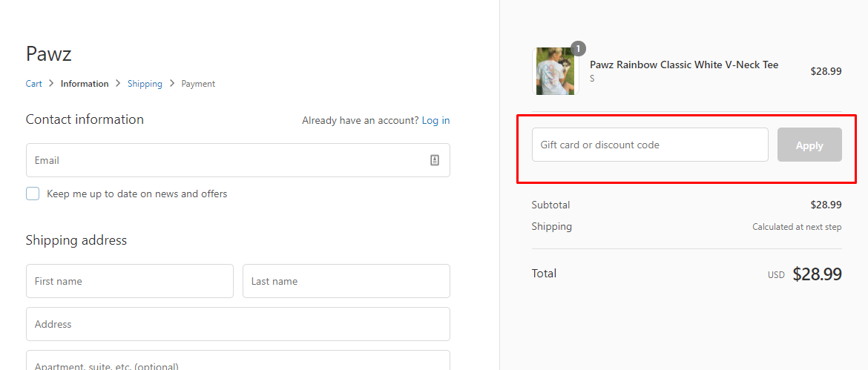The width and height of the screenshot is (868, 370).
Task: Focus the Email input field
Action: pos(238,160)
